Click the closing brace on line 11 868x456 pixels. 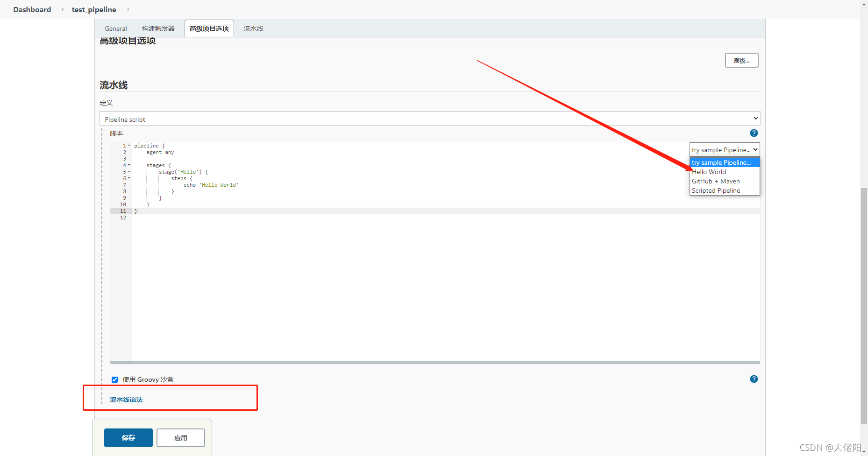tap(136, 211)
